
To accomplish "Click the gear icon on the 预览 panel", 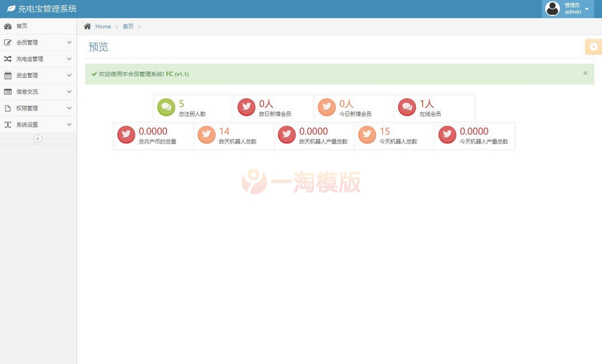I will click(593, 46).
